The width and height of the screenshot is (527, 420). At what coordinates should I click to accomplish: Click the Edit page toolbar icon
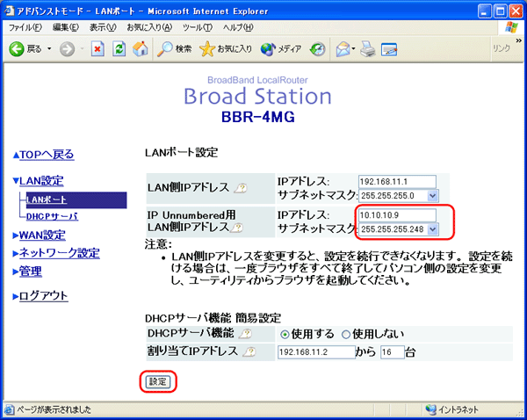tap(389, 49)
